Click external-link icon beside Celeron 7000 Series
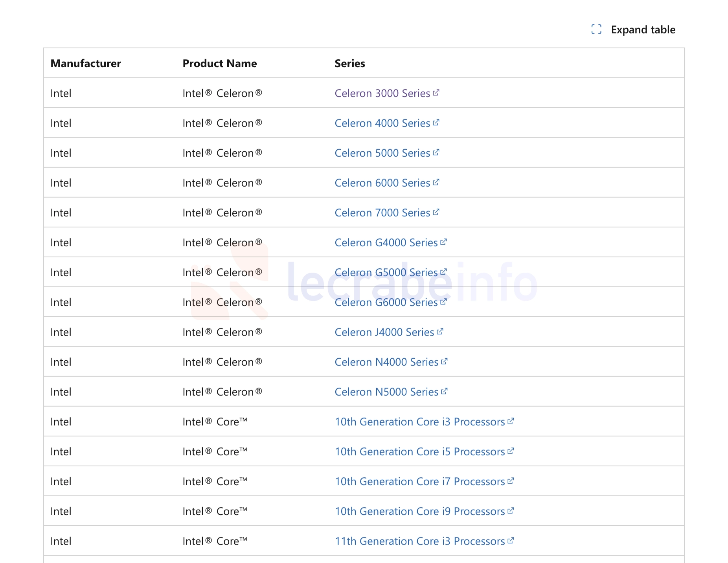This screenshot has height=563, width=728. (x=436, y=212)
